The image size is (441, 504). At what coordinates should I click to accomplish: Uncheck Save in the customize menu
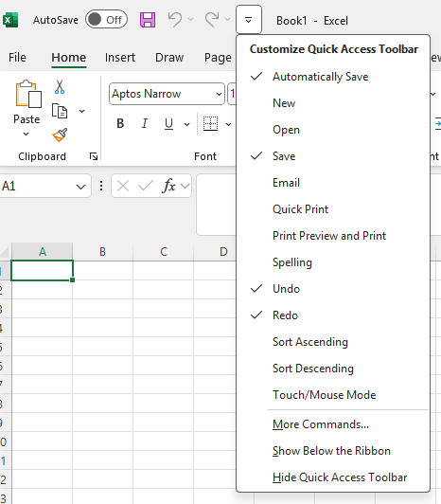(333, 156)
